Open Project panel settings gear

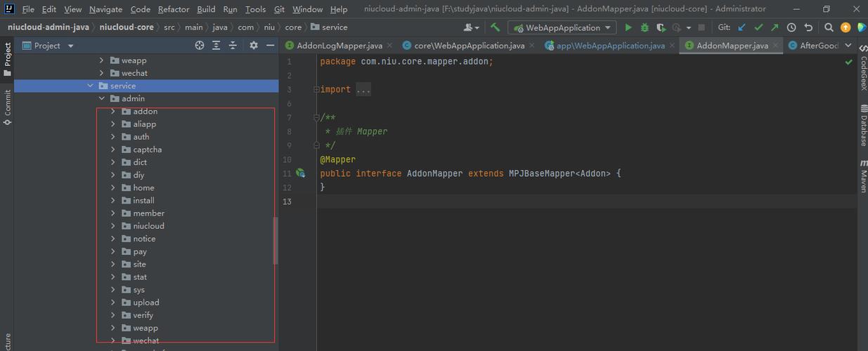[x=254, y=45]
